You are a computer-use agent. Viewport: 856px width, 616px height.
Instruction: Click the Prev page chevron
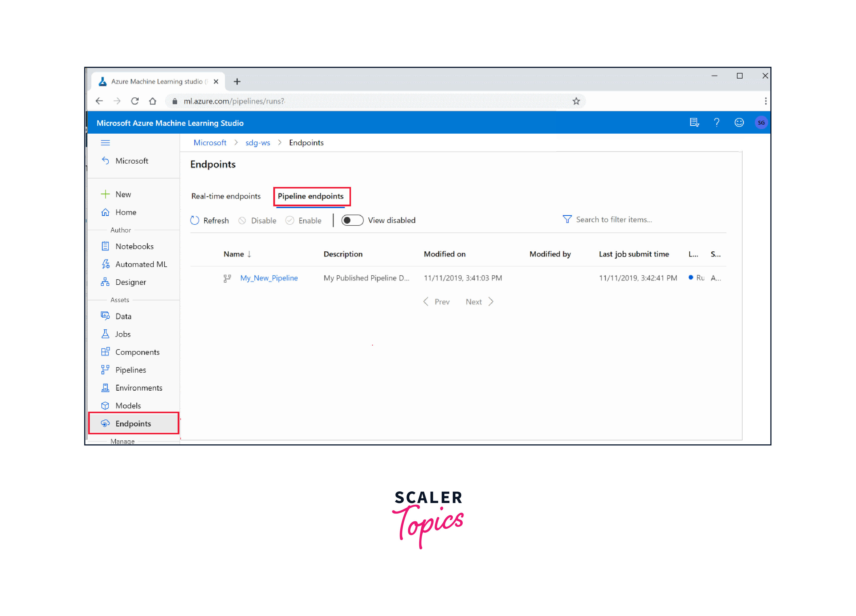(426, 301)
